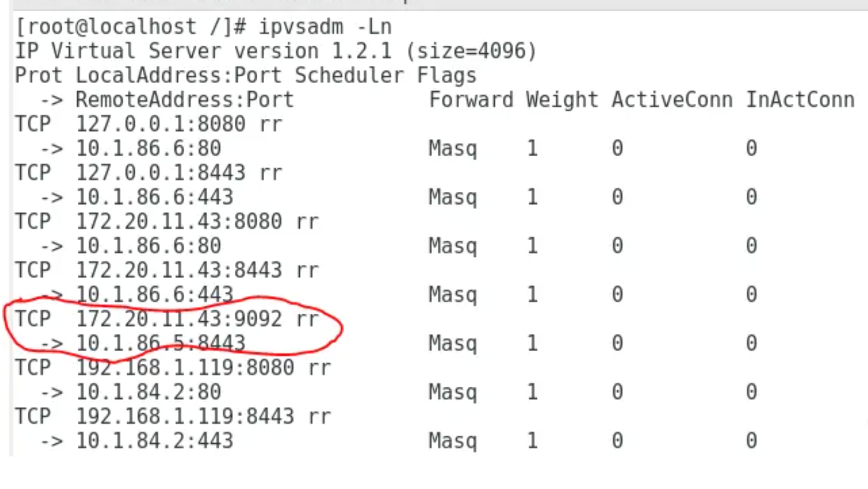Click the 172.20.11.43:8443 rr entry
The image size is (868, 489).
click(197, 270)
